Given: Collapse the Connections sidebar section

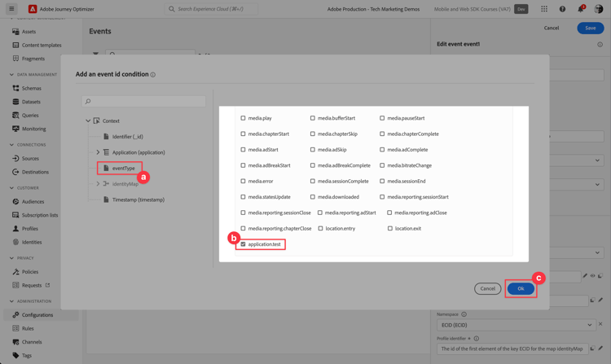Looking at the screenshot, I should click(x=11, y=145).
